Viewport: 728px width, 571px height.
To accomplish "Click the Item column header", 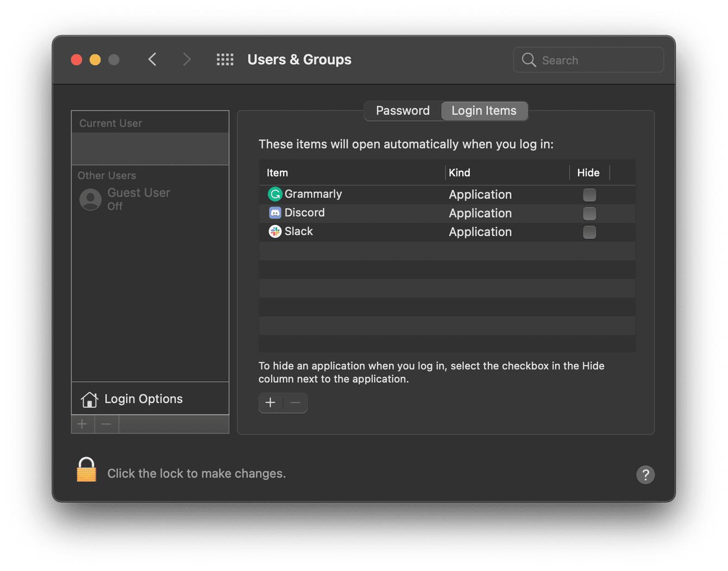I will point(277,173).
